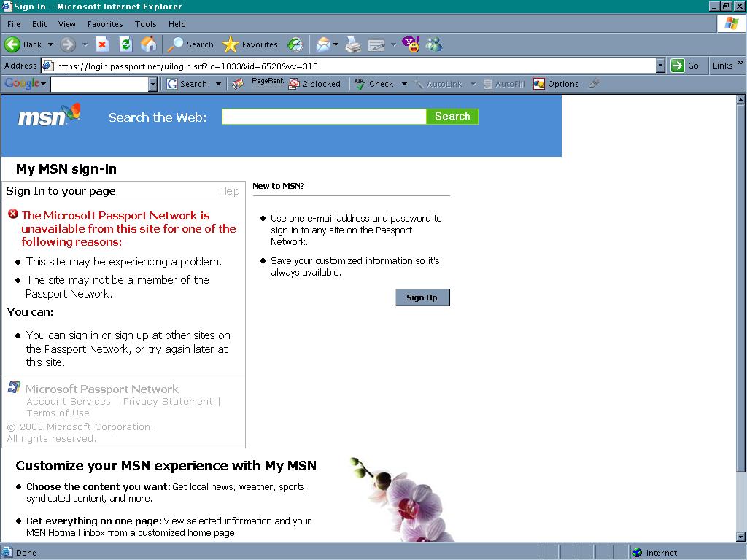747x560 pixels.
Task: Click the Go button
Action: coord(685,66)
